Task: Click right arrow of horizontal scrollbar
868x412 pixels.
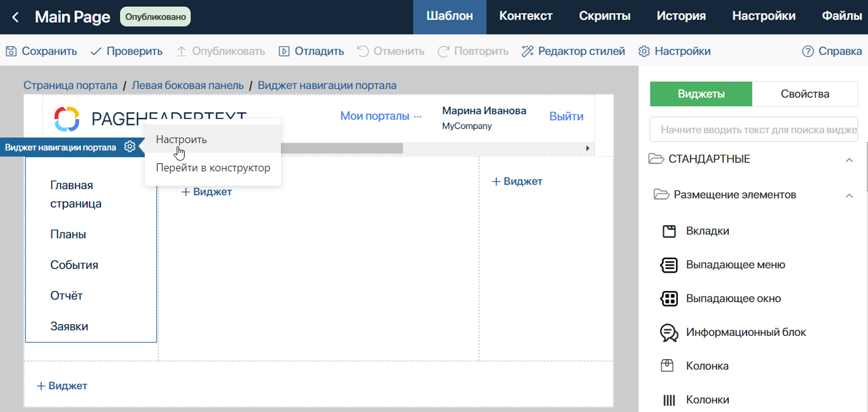Action: pos(588,148)
